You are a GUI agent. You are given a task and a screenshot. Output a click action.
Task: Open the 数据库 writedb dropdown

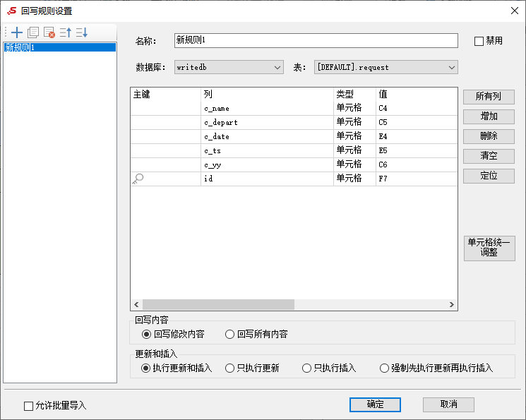pyautogui.click(x=229, y=67)
